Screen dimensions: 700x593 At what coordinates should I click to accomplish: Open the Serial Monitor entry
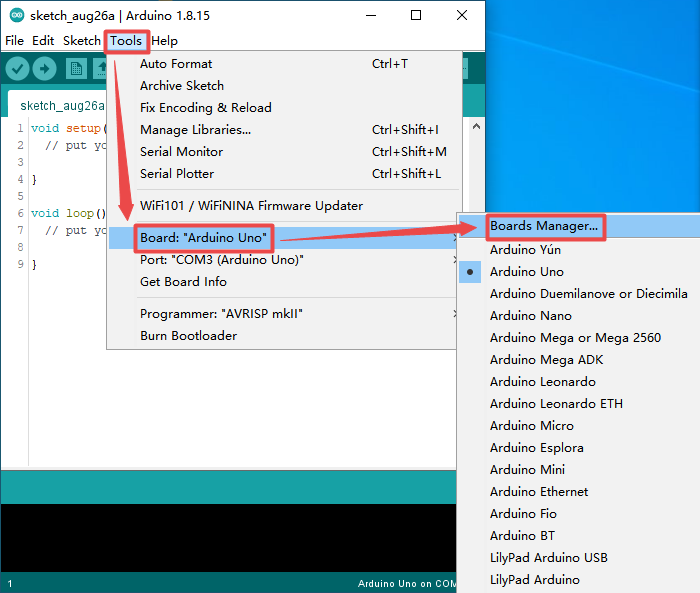(x=283, y=152)
